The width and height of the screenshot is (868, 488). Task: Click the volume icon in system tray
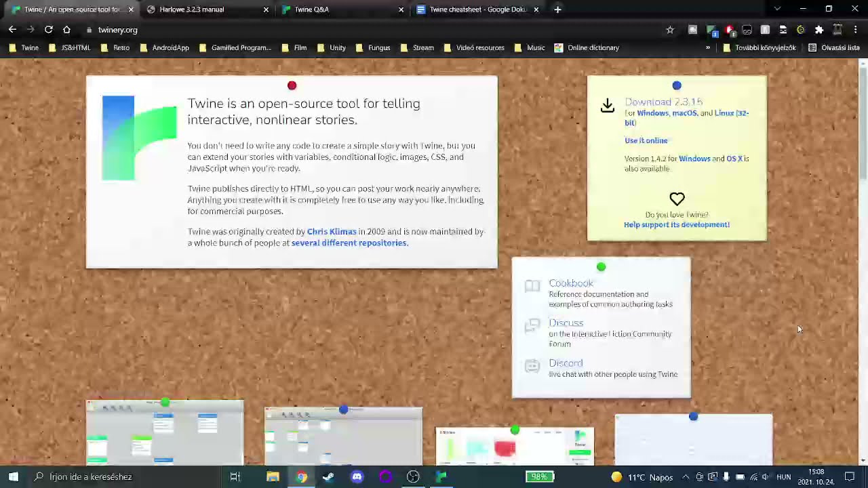coord(766,477)
